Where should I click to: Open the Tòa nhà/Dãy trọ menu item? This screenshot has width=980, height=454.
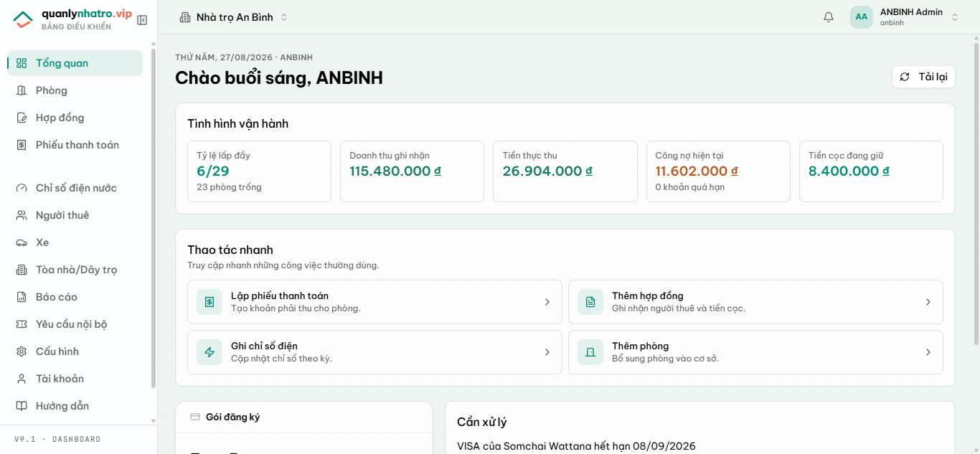[75, 270]
